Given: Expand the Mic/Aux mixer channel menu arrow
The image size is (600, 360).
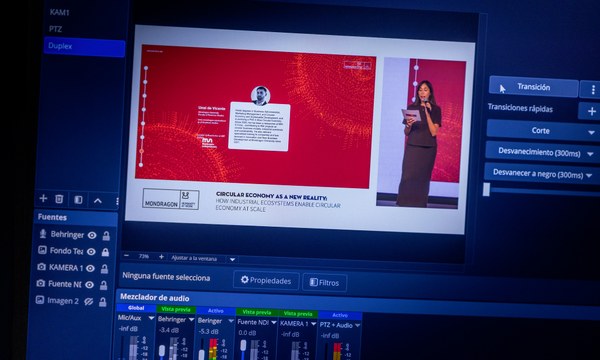Looking at the screenshot, I should pyautogui.click(x=151, y=318).
